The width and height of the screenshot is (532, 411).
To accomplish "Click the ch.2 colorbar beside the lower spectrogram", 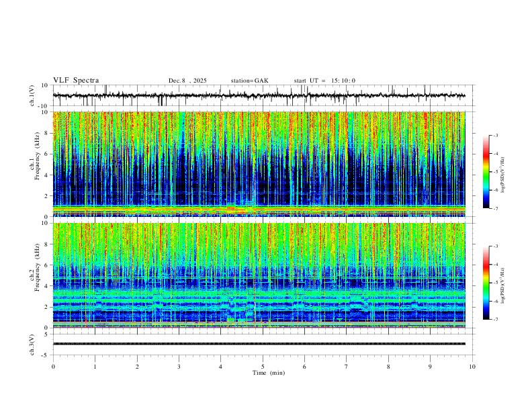I will [486, 283].
